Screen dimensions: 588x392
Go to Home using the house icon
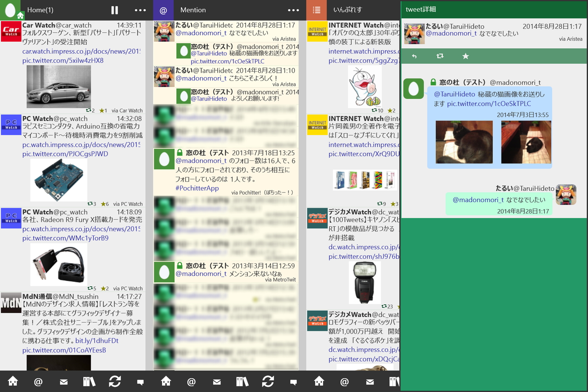(13, 381)
